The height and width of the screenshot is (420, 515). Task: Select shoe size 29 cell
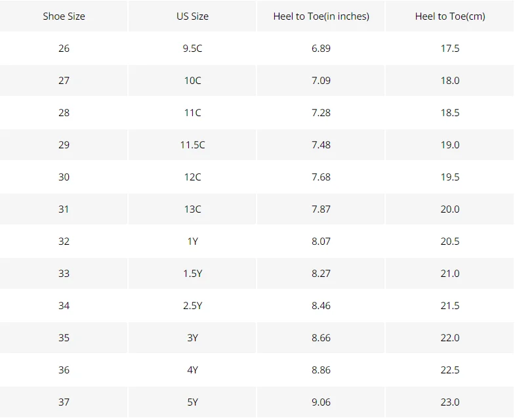tap(64, 145)
